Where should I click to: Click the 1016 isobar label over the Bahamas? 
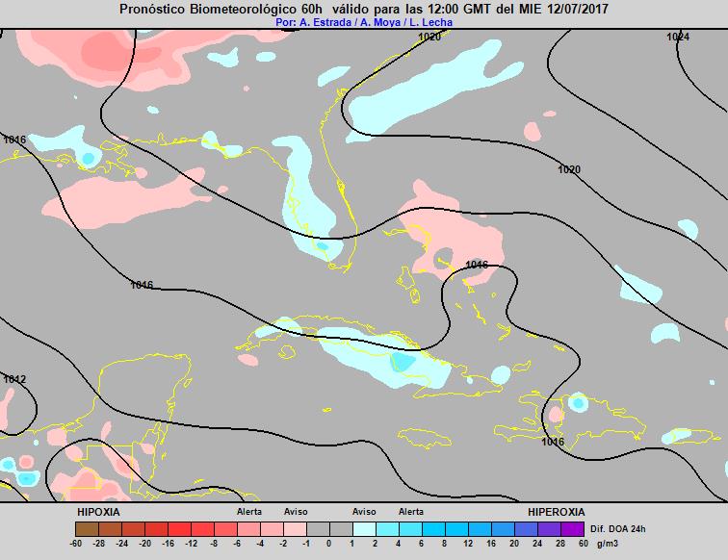(477, 265)
